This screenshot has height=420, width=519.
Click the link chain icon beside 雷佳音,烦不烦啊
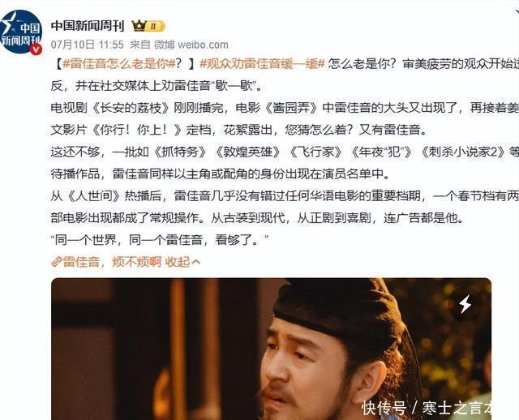(x=56, y=262)
